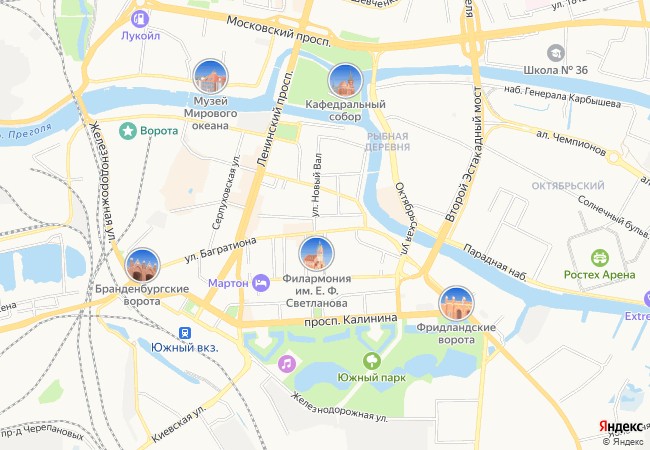Select the Рыбная деревня district label
Screen dimensions: 650x450
tap(388, 142)
